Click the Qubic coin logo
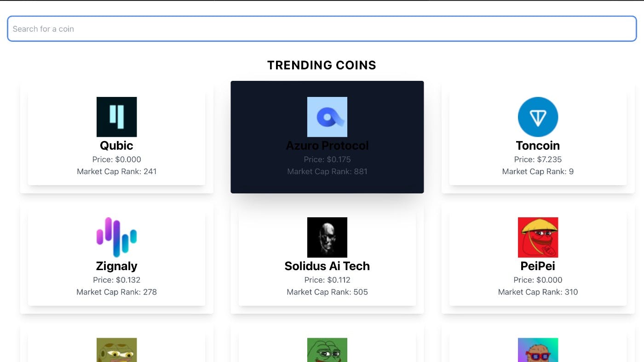 116,117
